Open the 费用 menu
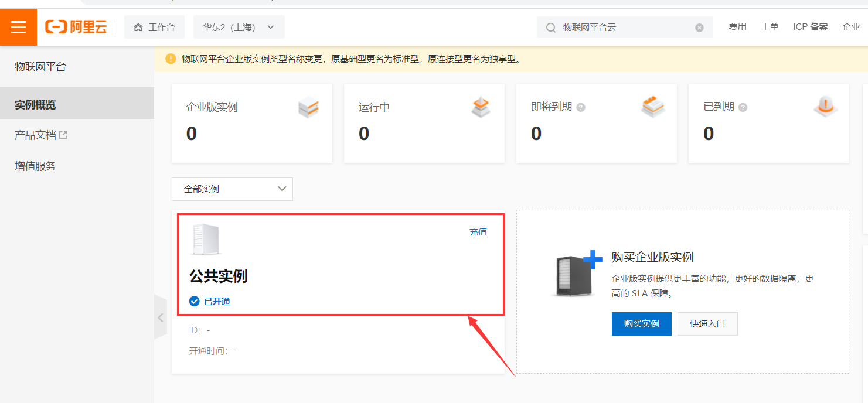The height and width of the screenshot is (403, 868). pos(737,27)
